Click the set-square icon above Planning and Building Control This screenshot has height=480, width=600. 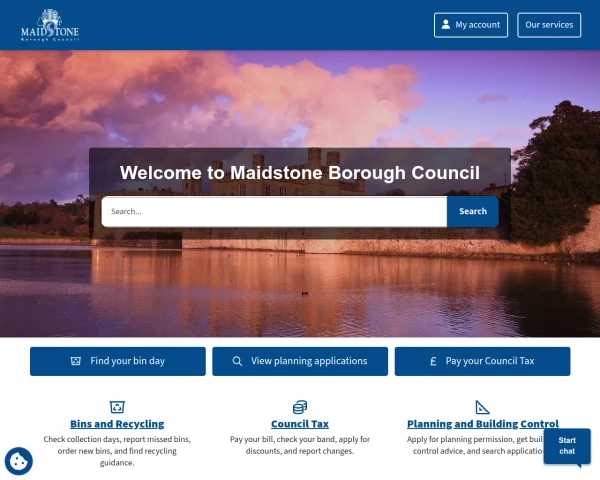482,407
